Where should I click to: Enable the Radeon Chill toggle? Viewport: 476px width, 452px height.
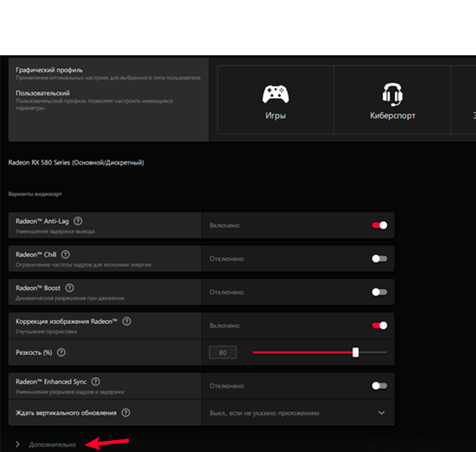click(x=379, y=259)
